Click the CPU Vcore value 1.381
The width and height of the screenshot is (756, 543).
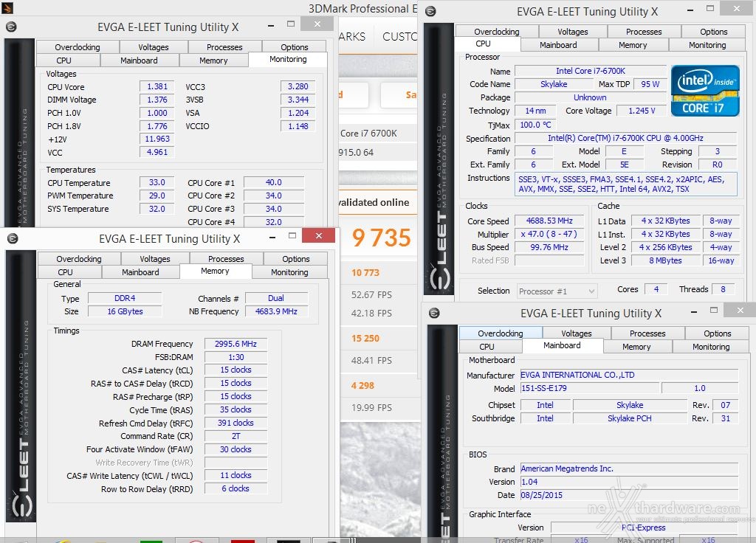pyautogui.click(x=157, y=87)
